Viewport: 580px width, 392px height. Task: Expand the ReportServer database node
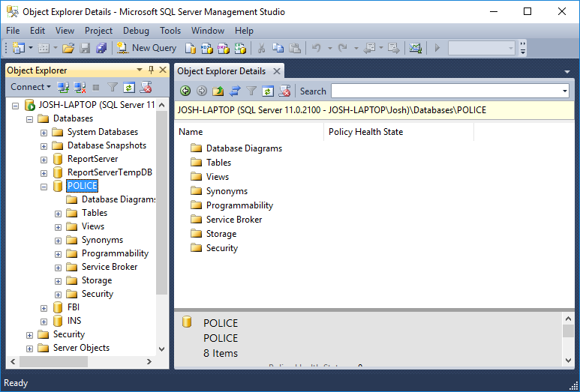[x=44, y=160]
